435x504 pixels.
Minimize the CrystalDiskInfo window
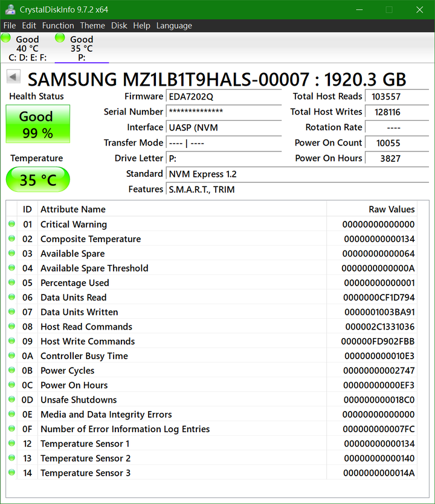[359, 10]
